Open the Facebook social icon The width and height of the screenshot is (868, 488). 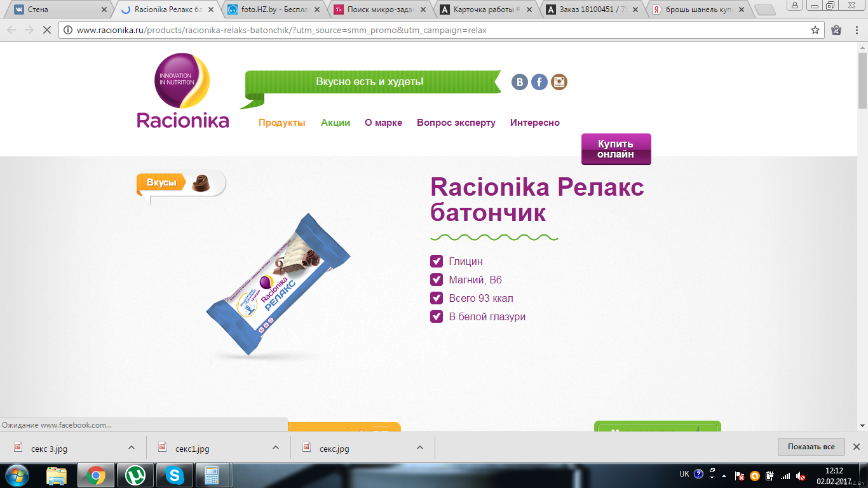coord(539,82)
